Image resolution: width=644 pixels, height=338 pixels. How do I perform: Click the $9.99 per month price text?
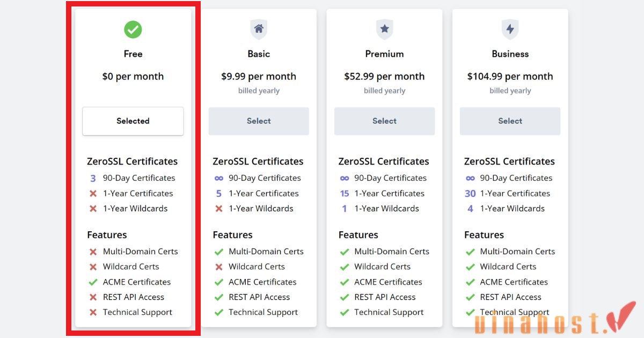[259, 76]
